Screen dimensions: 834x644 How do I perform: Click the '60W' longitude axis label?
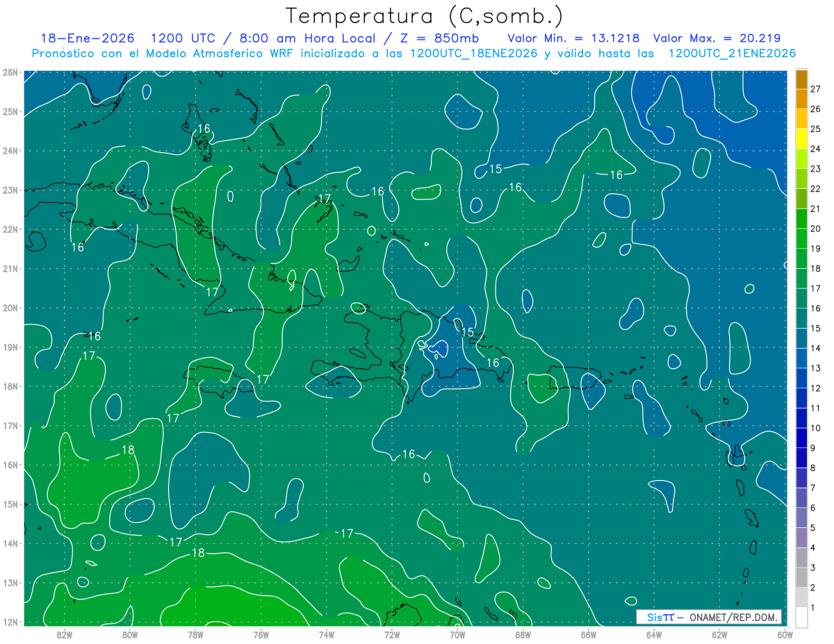pyautogui.click(x=785, y=634)
